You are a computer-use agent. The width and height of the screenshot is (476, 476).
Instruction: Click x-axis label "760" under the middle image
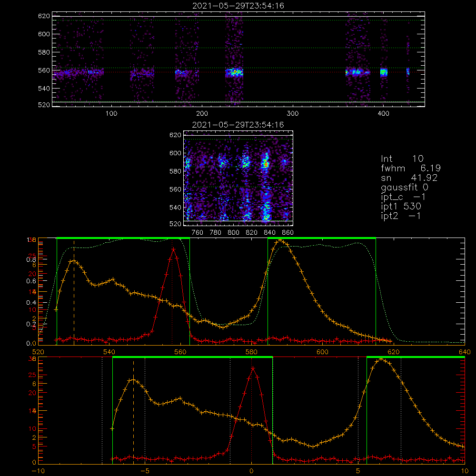(x=198, y=233)
